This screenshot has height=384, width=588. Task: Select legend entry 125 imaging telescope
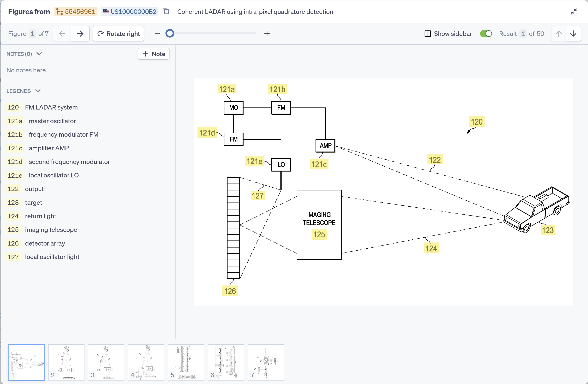click(51, 230)
